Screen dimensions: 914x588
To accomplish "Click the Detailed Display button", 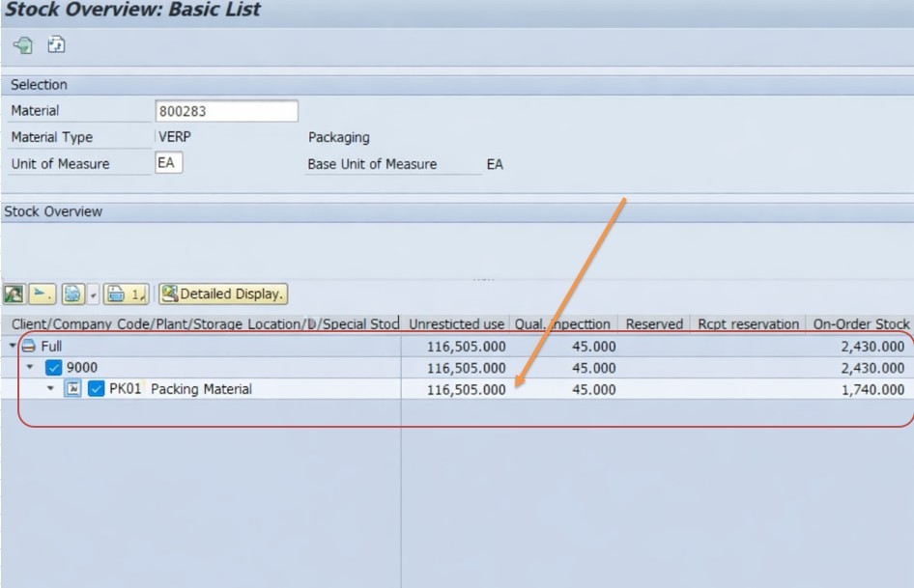I will [223, 294].
